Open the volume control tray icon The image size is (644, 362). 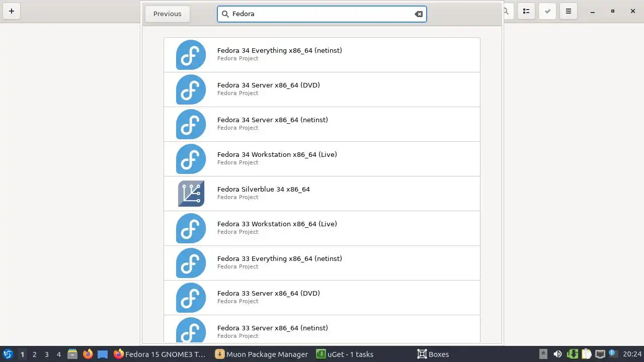click(557, 354)
